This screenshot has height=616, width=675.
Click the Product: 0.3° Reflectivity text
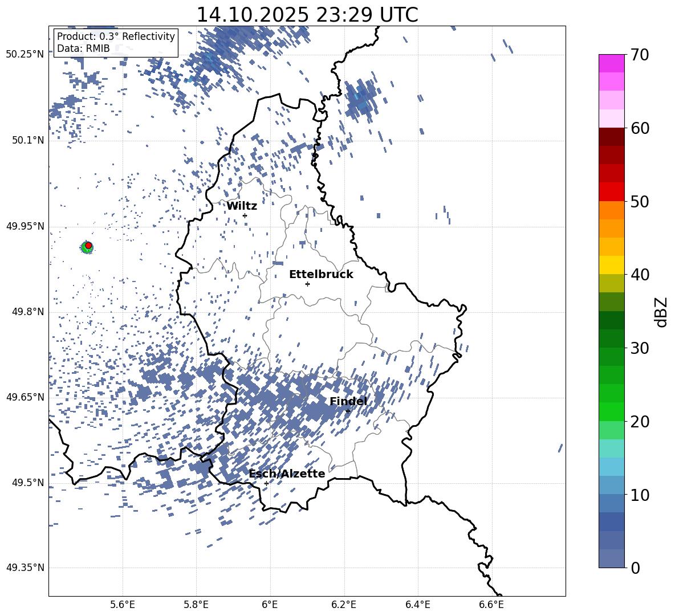tap(116, 36)
